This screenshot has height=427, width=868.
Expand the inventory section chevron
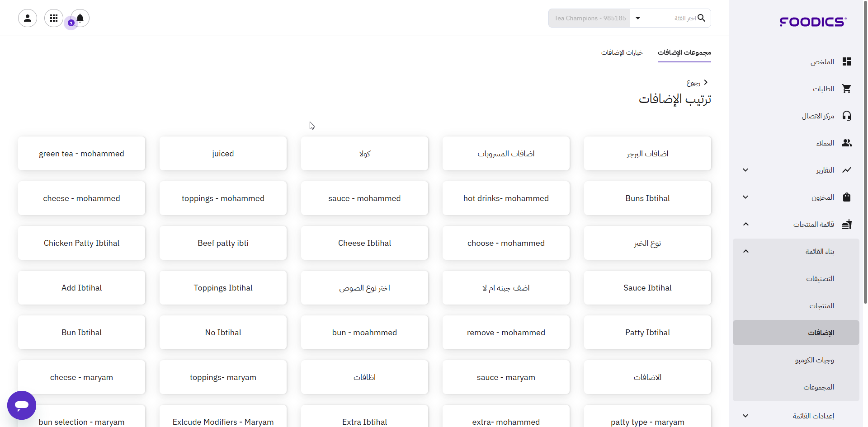(x=745, y=197)
